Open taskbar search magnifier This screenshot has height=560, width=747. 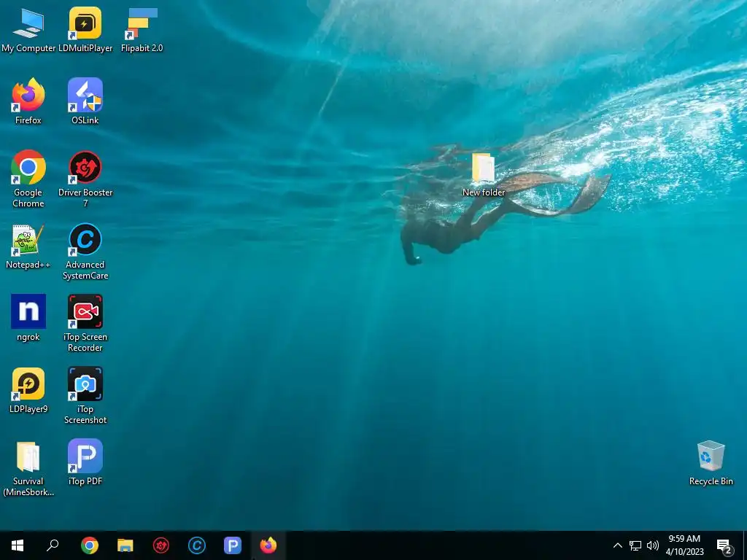53,545
